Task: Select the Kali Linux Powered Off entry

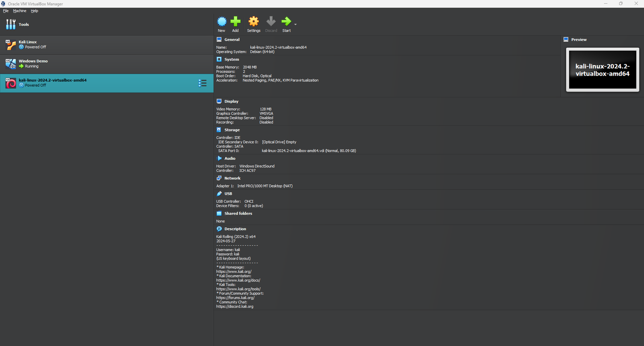Action: point(107,45)
